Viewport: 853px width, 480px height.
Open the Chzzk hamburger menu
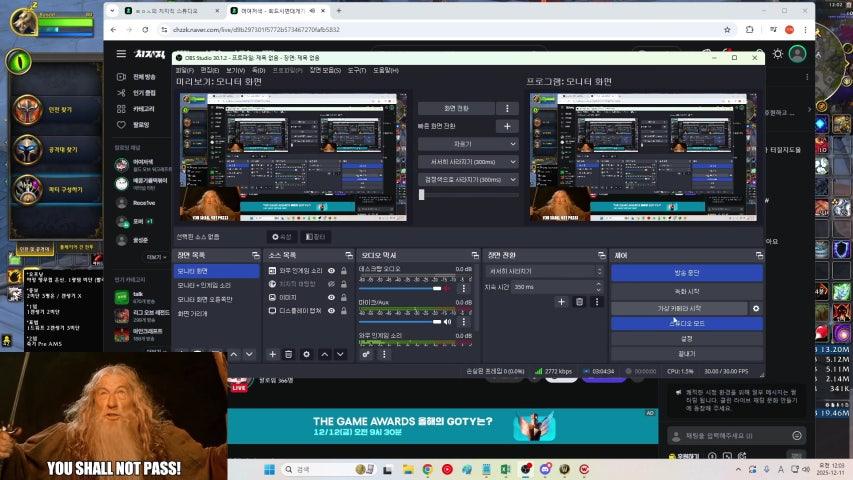point(121,54)
